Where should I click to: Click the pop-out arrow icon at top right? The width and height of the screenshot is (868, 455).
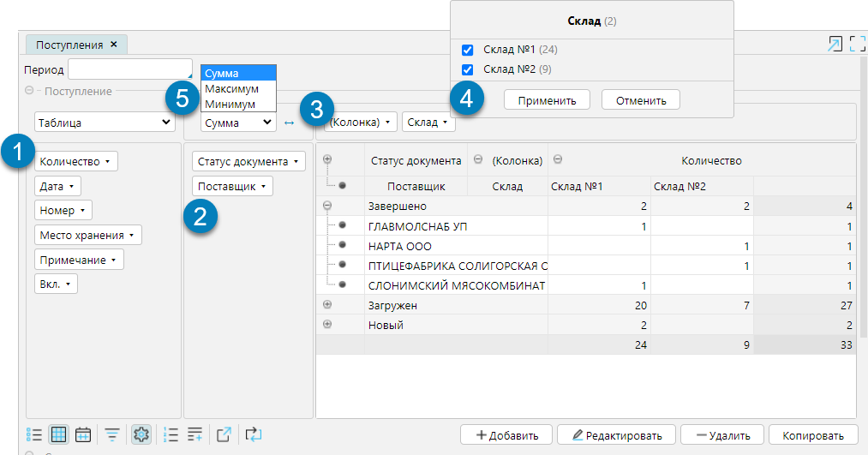[x=834, y=45]
